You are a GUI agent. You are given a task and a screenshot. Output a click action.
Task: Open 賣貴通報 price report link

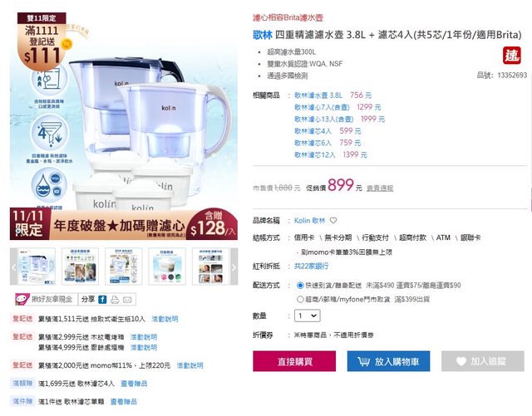click(380, 188)
